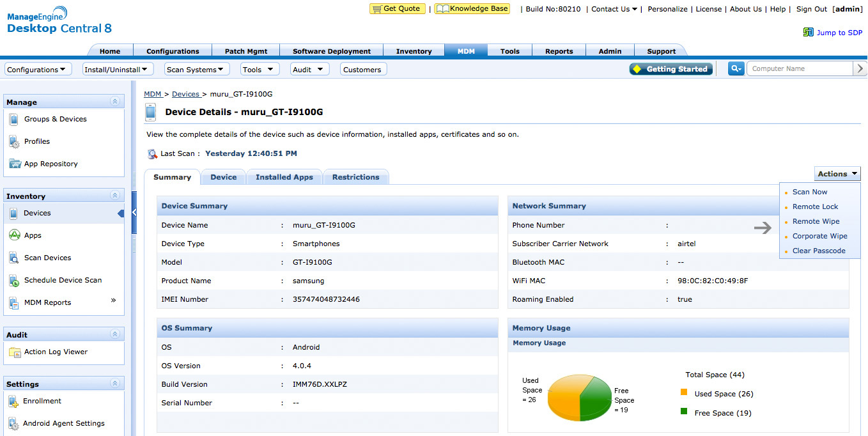Go to the Inventory top tab
The width and height of the screenshot is (868, 436).
coord(414,51)
